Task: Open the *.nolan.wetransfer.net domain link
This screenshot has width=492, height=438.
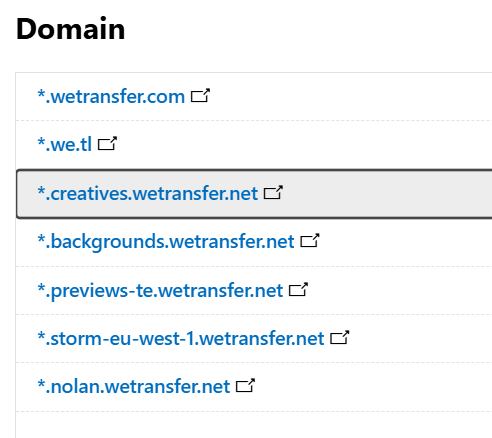Action: pos(134,386)
